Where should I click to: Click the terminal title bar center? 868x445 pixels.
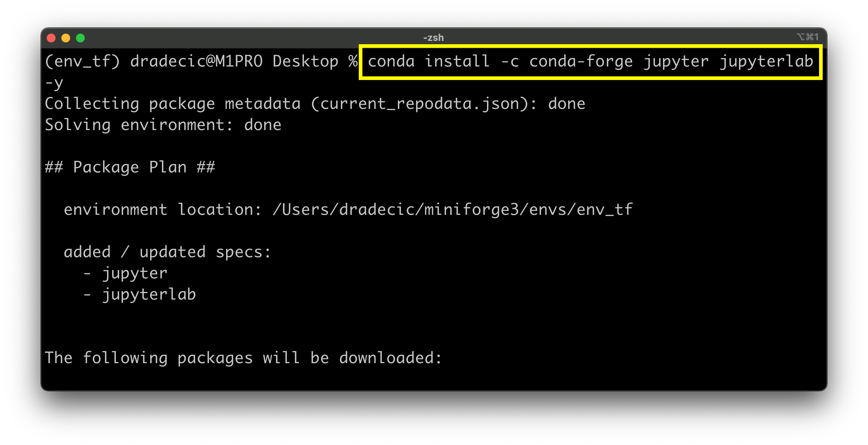pyautogui.click(x=433, y=37)
